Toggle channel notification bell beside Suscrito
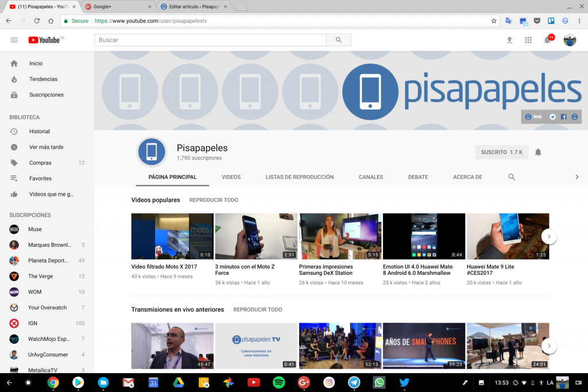 [x=538, y=152]
